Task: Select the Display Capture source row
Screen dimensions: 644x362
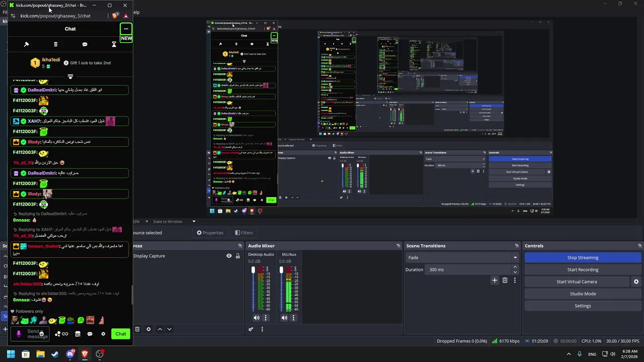Action: pyautogui.click(x=187, y=256)
